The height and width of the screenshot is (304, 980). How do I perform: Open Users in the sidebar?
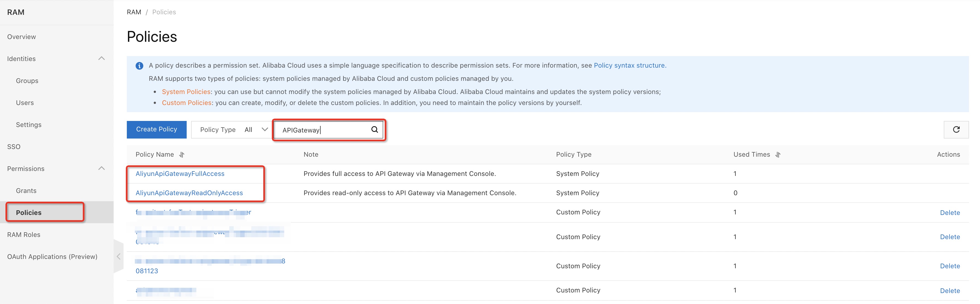pyautogui.click(x=25, y=103)
